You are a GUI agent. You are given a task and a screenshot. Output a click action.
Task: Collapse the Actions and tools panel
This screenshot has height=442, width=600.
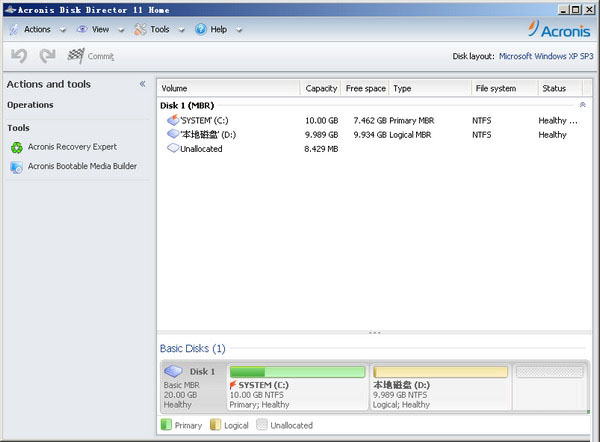(x=142, y=84)
